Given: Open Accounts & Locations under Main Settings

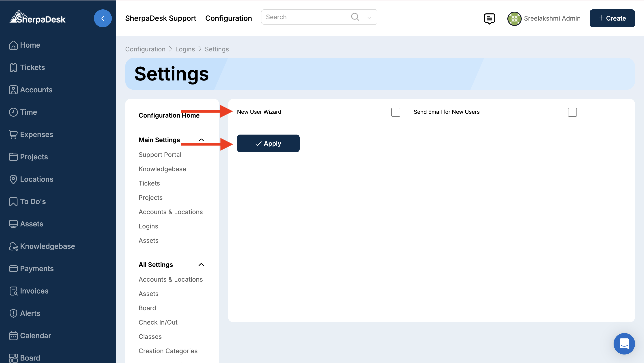Looking at the screenshot, I should 171,212.
